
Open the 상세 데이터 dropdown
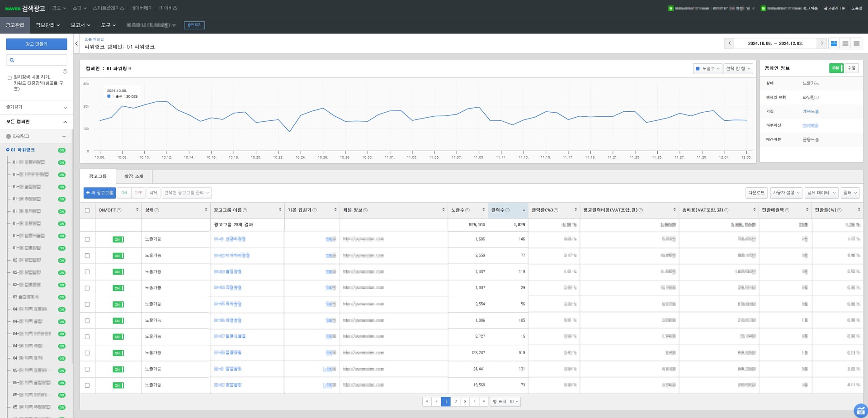point(821,193)
